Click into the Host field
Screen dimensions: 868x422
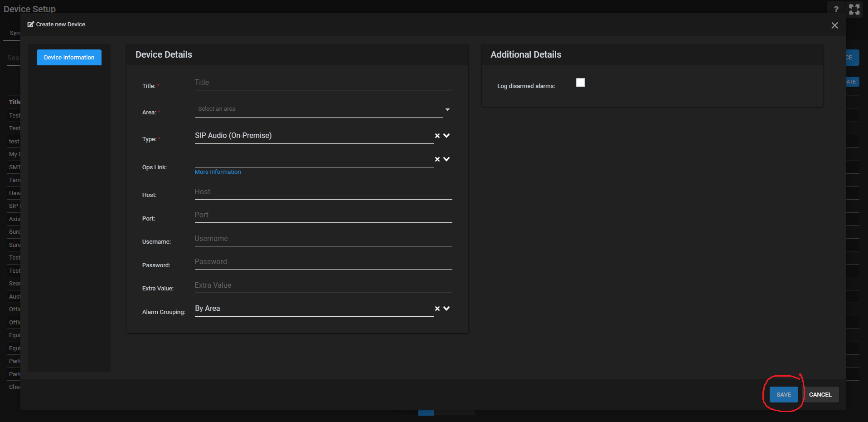pyautogui.click(x=323, y=192)
